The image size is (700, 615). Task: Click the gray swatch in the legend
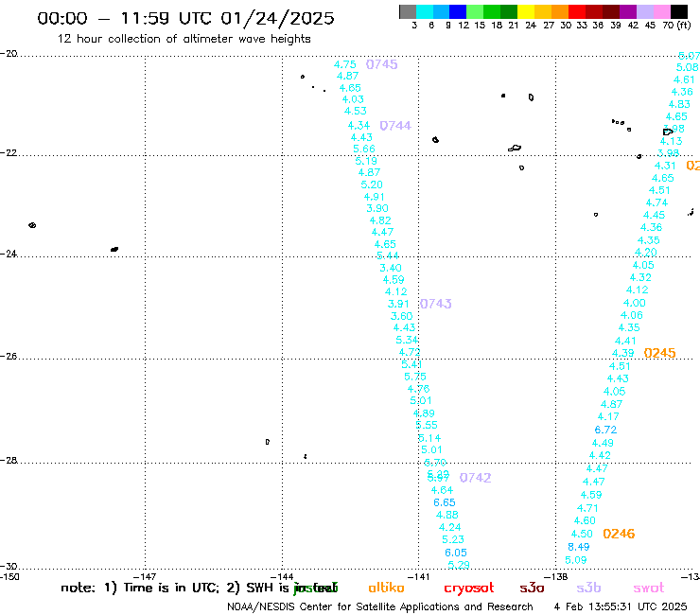[x=408, y=11]
